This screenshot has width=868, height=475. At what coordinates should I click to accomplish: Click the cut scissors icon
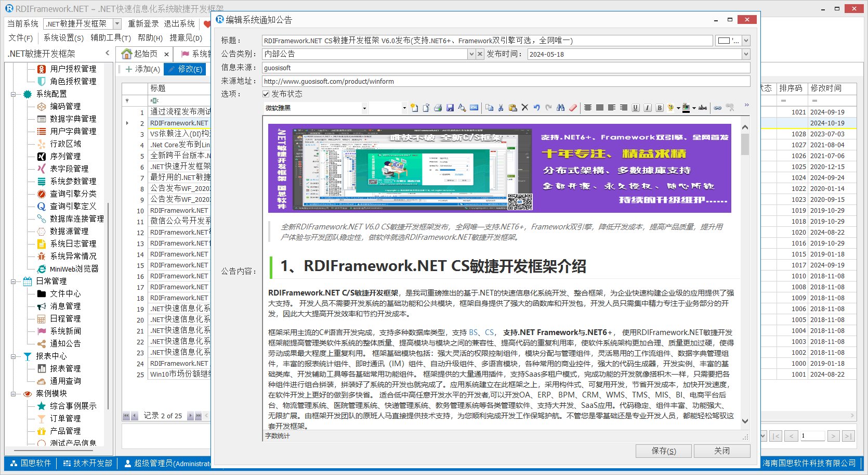click(x=501, y=108)
